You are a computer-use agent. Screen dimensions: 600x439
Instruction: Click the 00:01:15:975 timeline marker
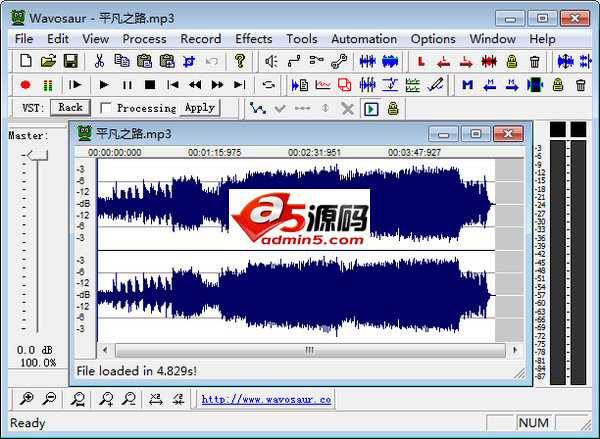pos(214,153)
